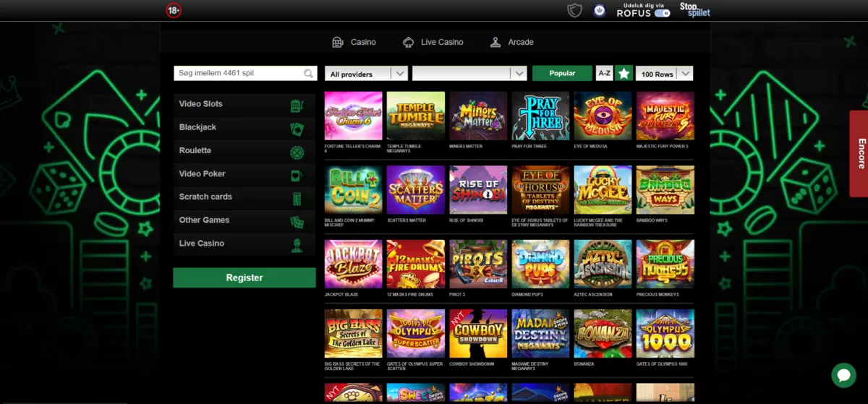Open Madame Destiny Megaways game
Viewport: 868px width, 404px height.
(x=540, y=334)
